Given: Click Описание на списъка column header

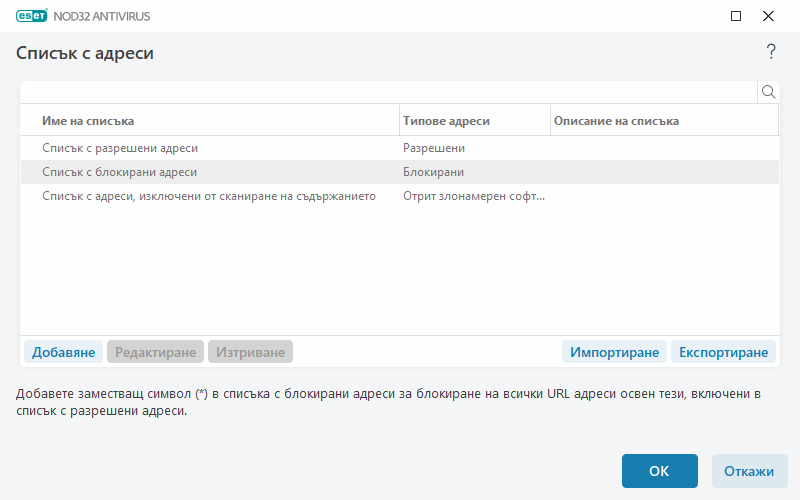Looking at the screenshot, I should click(664, 120).
